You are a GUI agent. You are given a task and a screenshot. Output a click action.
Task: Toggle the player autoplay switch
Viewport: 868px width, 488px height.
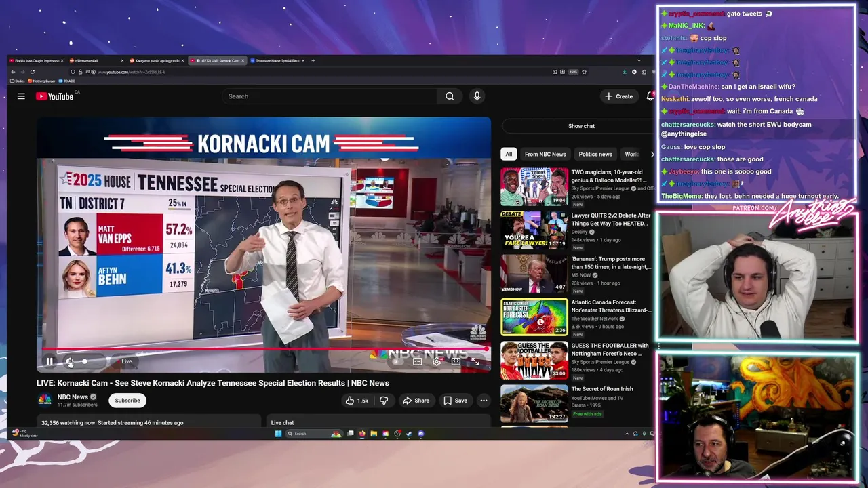(397, 361)
